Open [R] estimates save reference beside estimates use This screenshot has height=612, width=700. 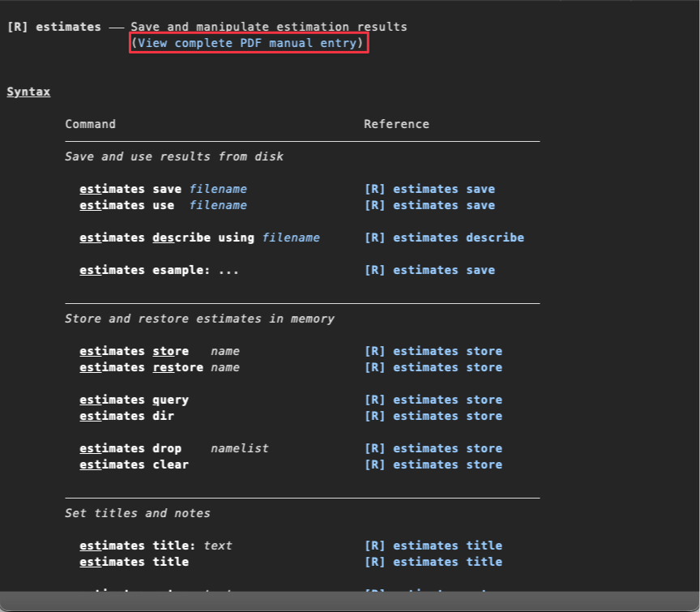coord(429,205)
